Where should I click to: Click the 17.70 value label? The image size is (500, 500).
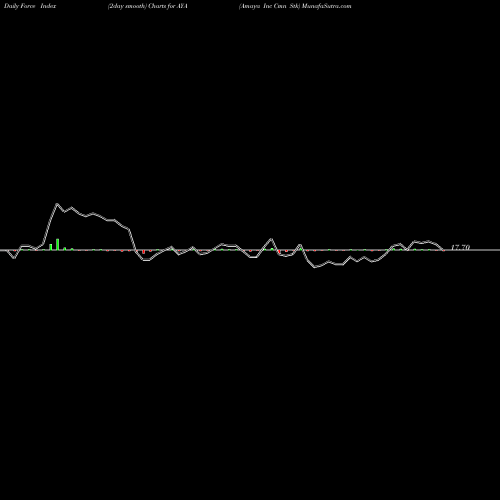(x=460, y=247)
